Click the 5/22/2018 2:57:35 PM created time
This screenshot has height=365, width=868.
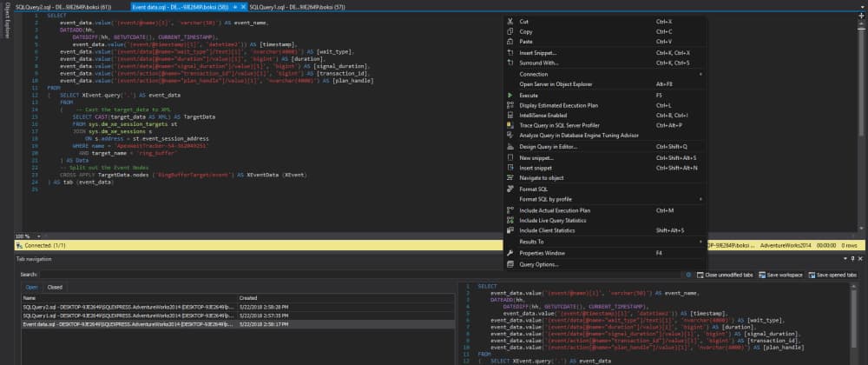click(264, 315)
